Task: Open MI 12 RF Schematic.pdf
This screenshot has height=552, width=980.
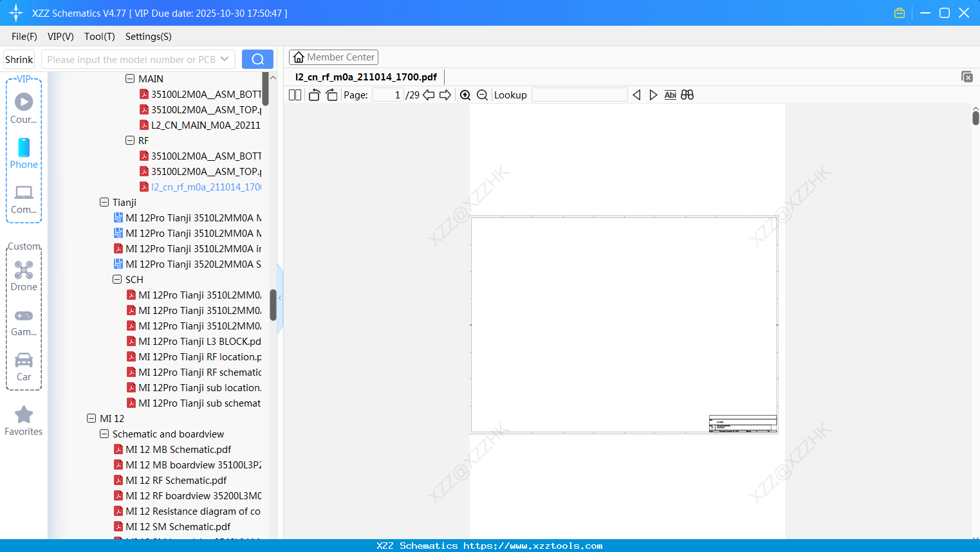Action: click(x=170, y=480)
